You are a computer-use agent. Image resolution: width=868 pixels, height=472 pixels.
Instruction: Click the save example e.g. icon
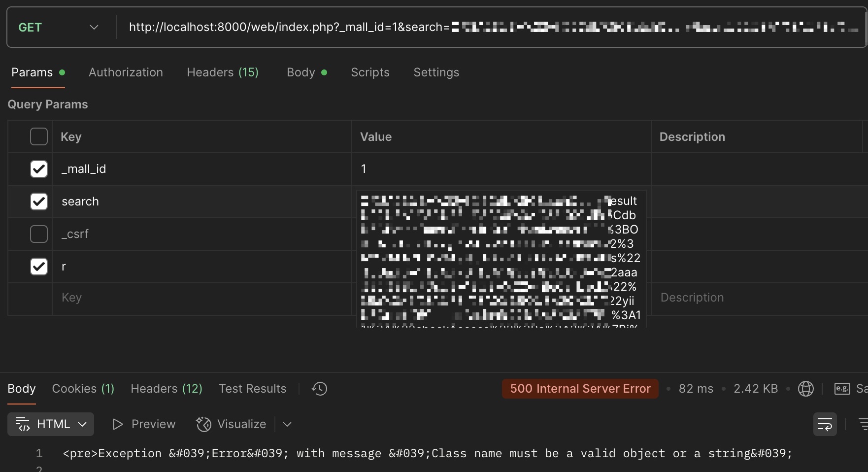(842, 389)
